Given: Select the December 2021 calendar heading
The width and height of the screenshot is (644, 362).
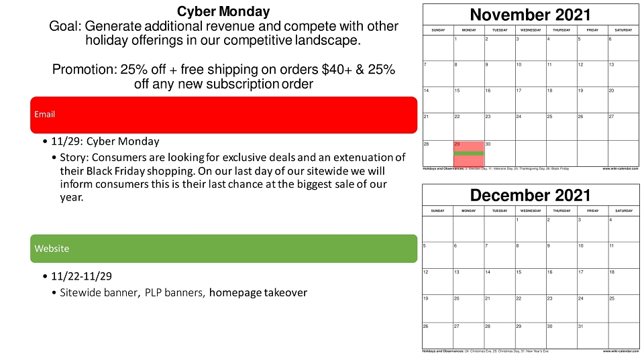Looking at the screenshot, I should [530, 195].
